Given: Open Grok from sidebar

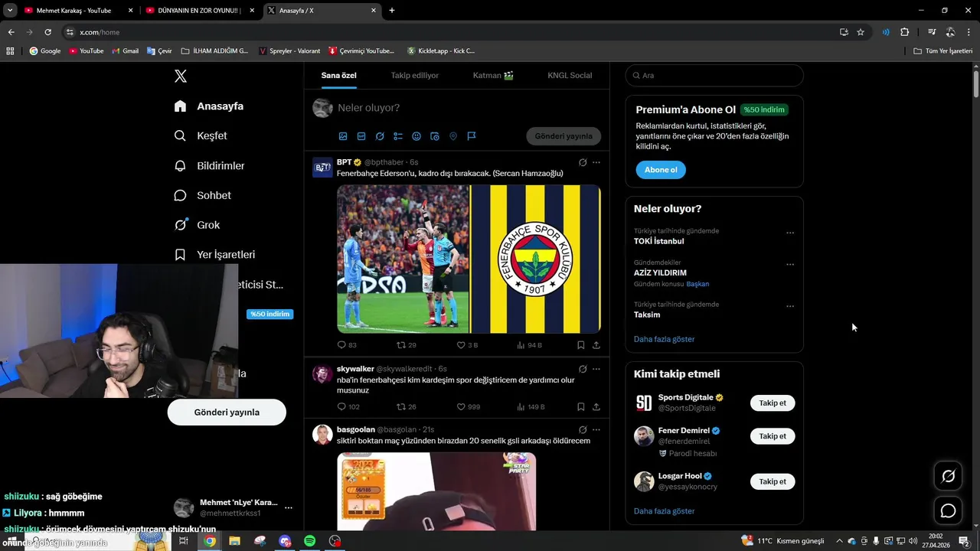Looking at the screenshot, I should point(198,225).
